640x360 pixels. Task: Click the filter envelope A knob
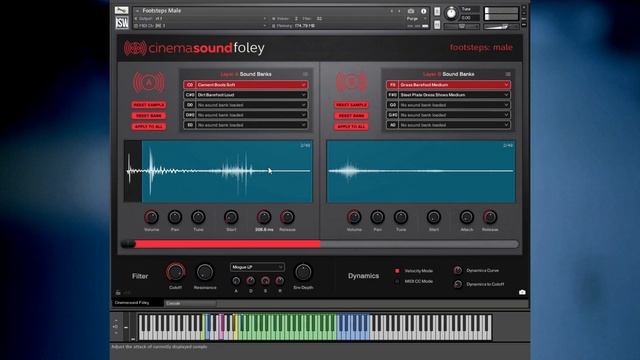pyautogui.click(x=236, y=281)
